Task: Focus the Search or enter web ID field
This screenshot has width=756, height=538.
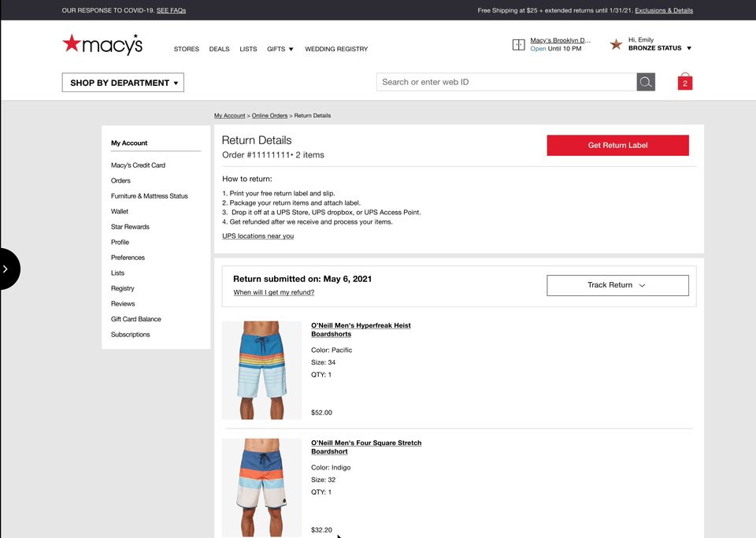Action: point(506,82)
